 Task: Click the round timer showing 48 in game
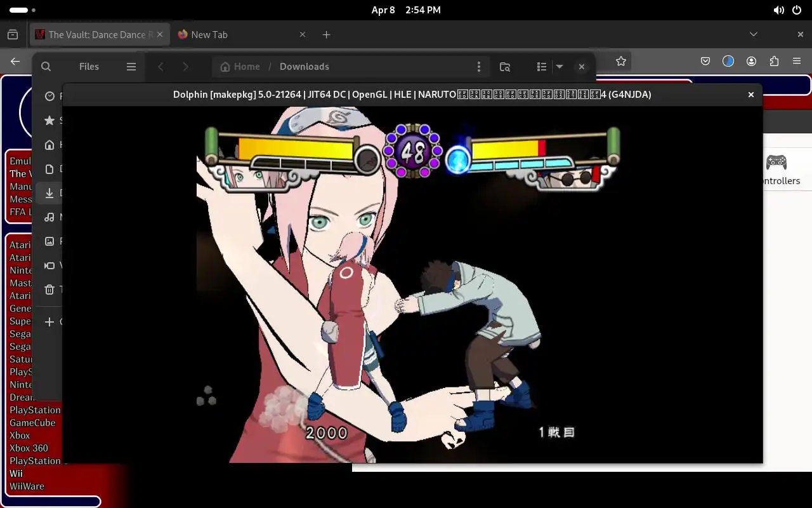coord(412,151)
